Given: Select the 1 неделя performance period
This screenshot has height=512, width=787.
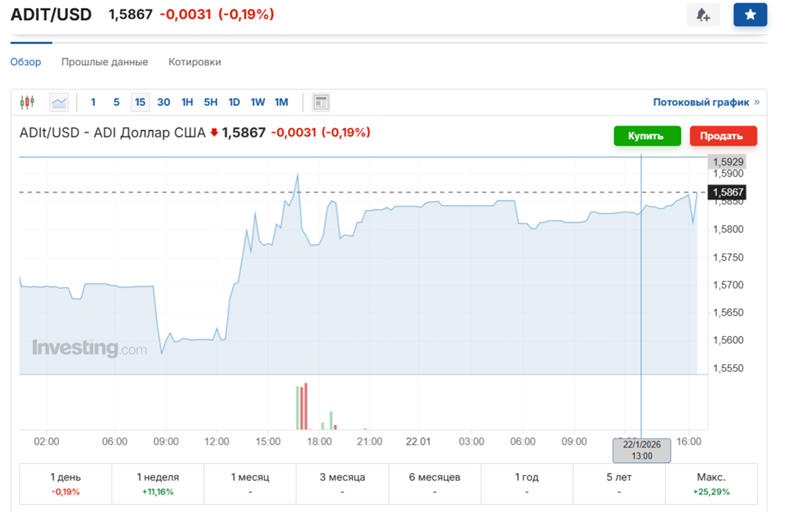Looking at the screenshot, I should click(x=157, y=484).
